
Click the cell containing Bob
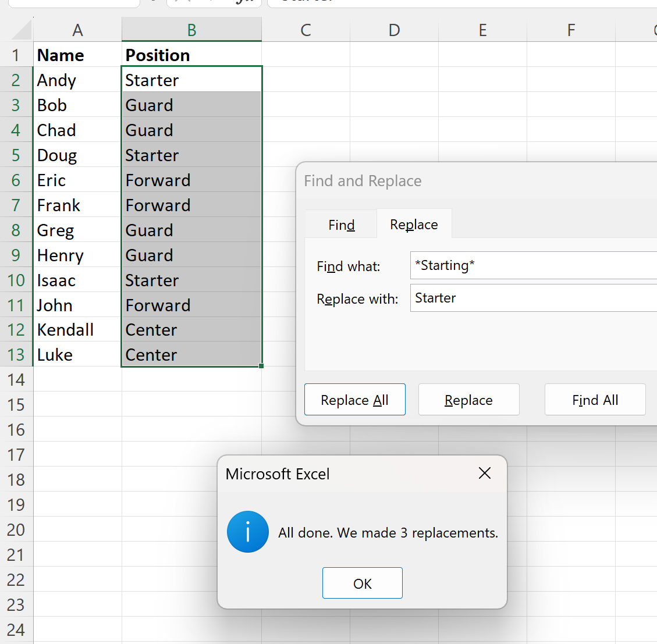pyautogui.click(x=77, y=105)
